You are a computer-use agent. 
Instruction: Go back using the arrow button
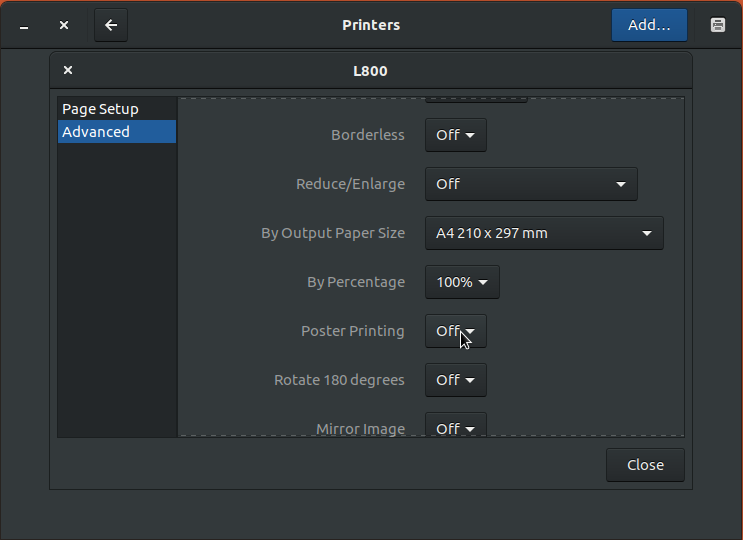click(x=111, y=25)
